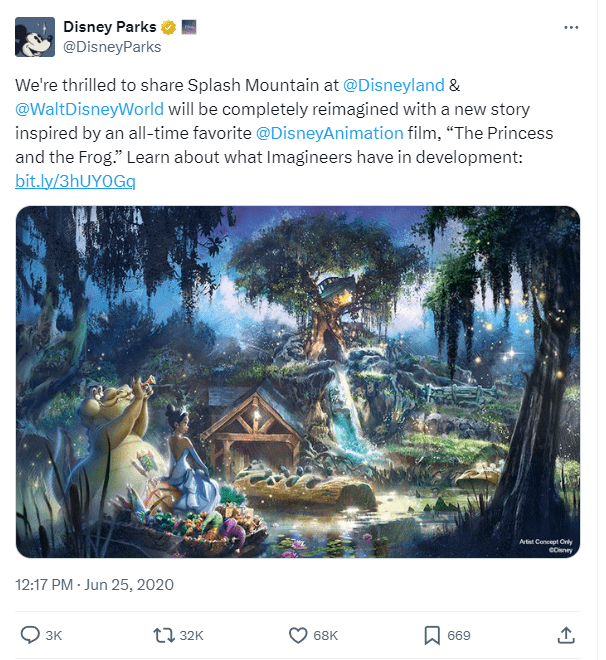Click the gold verified badge
This screenshot has height=660, width=606.
coord(171,27)
